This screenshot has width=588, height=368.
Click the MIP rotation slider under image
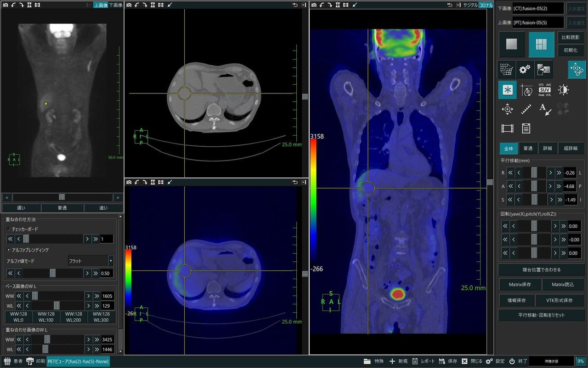point(62,197)
